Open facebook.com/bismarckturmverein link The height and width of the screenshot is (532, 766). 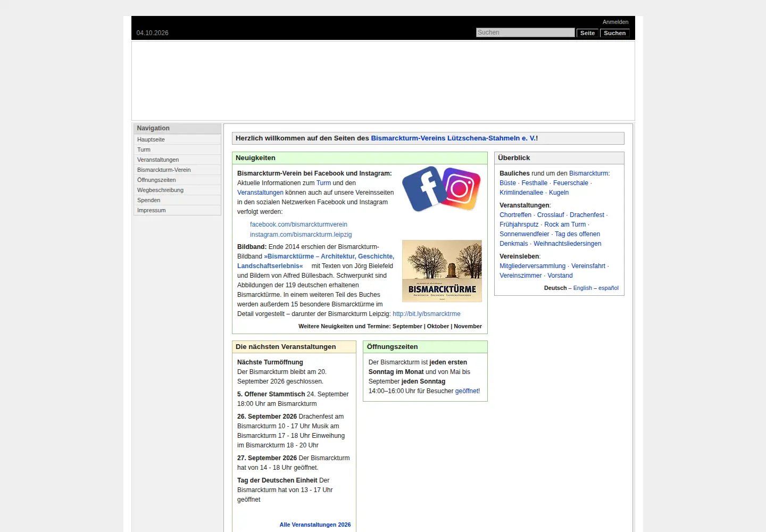[x=298, y=225]
